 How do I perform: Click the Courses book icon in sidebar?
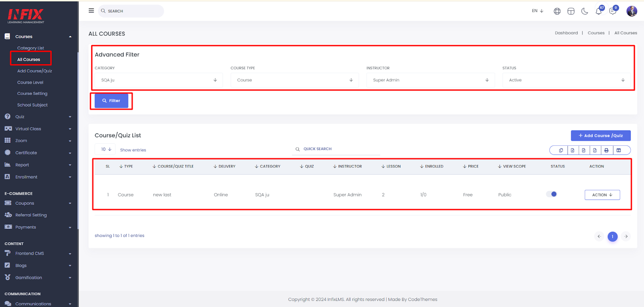coord(7,36)
